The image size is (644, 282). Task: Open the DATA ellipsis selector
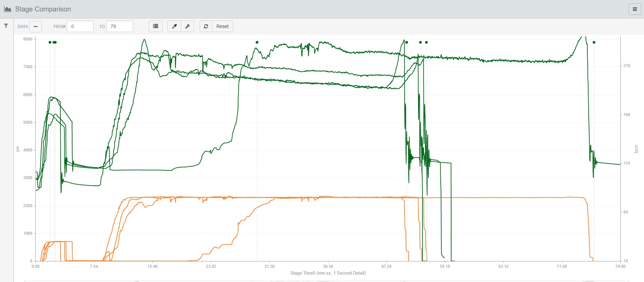coord(35,26)
